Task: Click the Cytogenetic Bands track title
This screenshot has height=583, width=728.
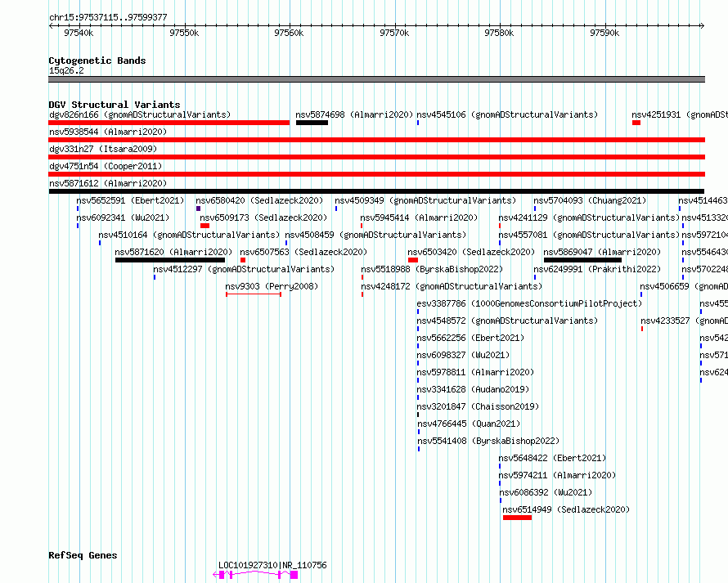Action: 97,61
